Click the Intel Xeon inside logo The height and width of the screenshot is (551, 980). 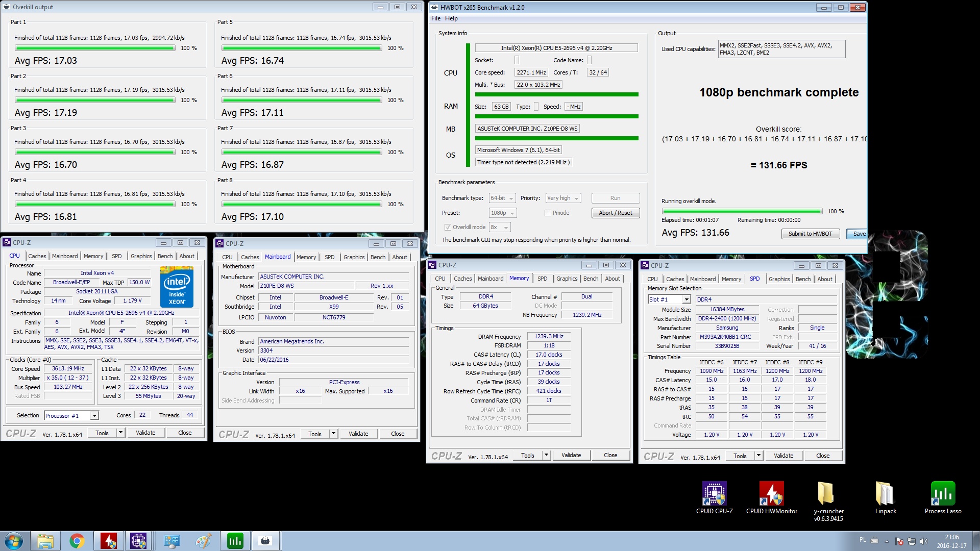[177, 286]
